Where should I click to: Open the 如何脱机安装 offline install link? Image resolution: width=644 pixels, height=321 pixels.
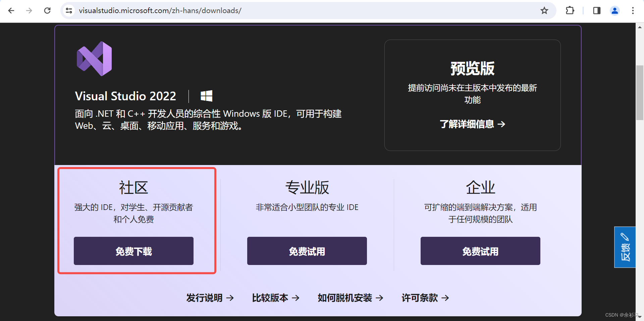(351, 298)
